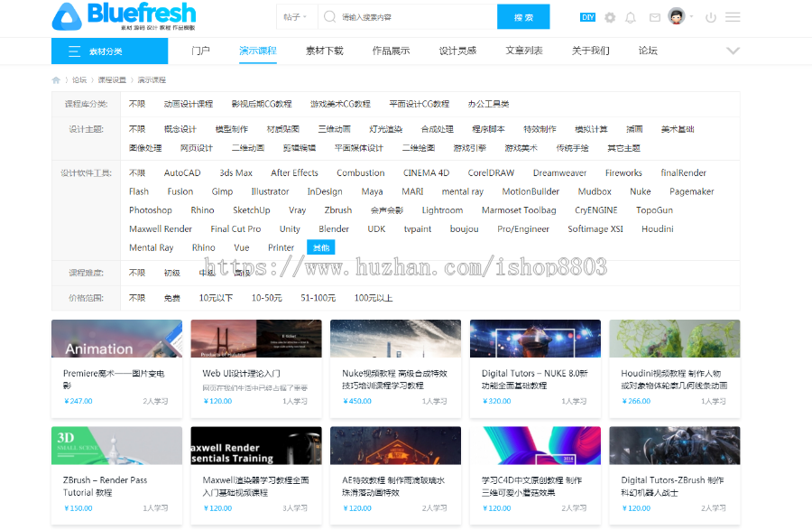Viewport: 812px width, 530px height.
Task: Open the message envelope icon
Action: tap(657, 17)
